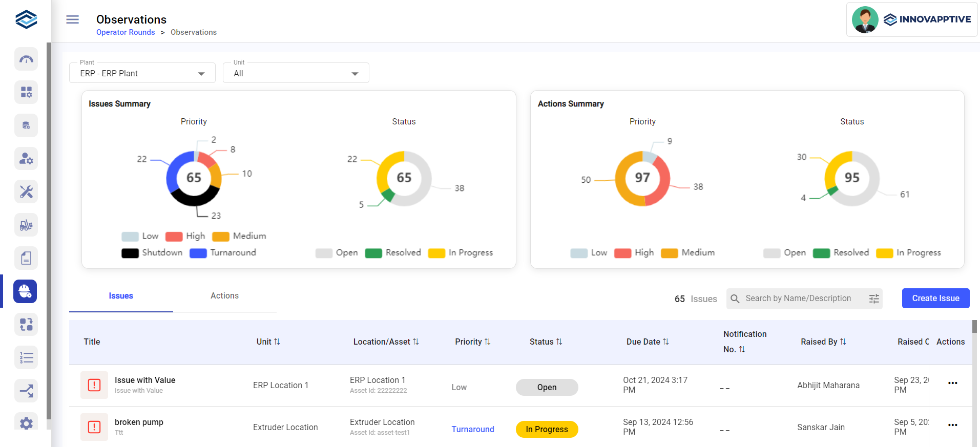Expand the Plant dropdown
Image resolution: width=980 pixels, height=447 pixels.
tap(142, 73)
